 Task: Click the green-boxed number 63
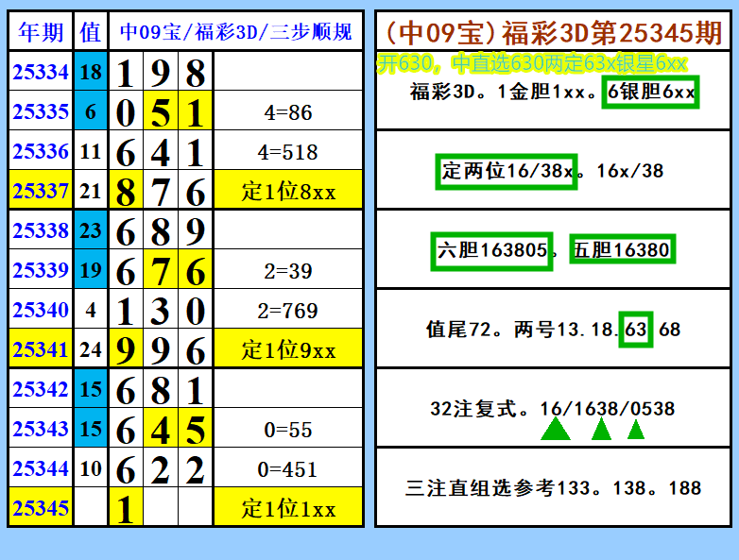tap(636, 330)
